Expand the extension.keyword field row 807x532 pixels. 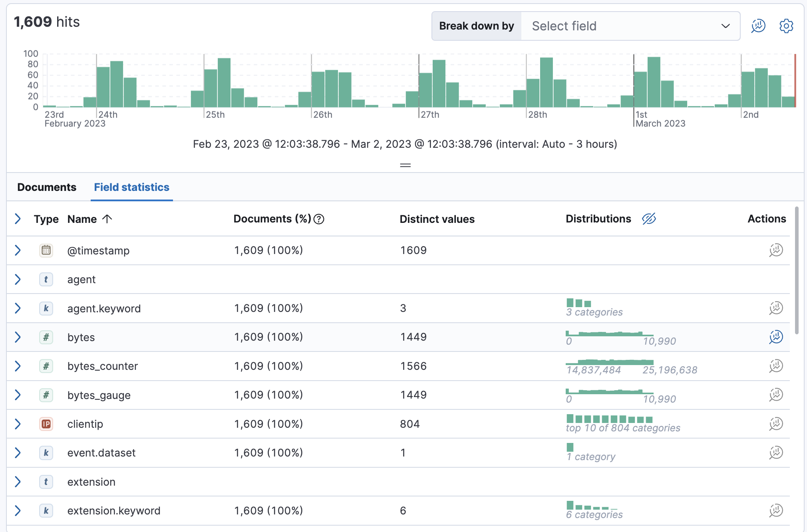(x=18, y=510)
